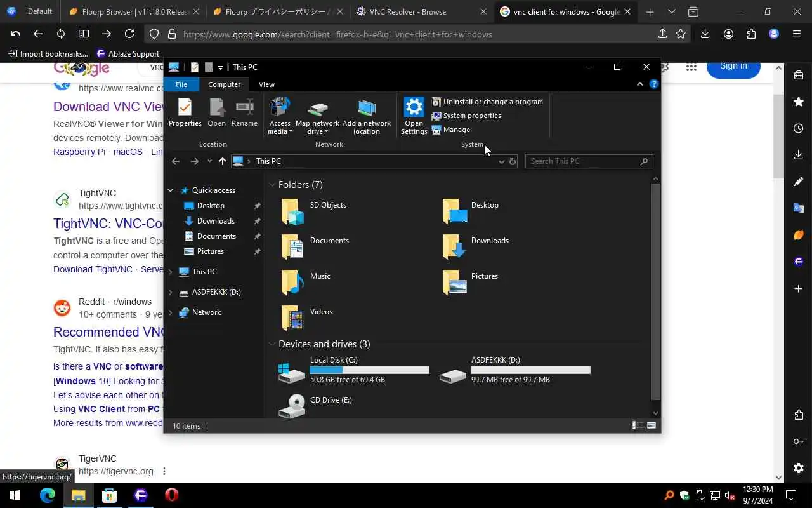Open the browser Downloads button
The height and width of the screenshot is (508, 812).
(x=705, y=34)
